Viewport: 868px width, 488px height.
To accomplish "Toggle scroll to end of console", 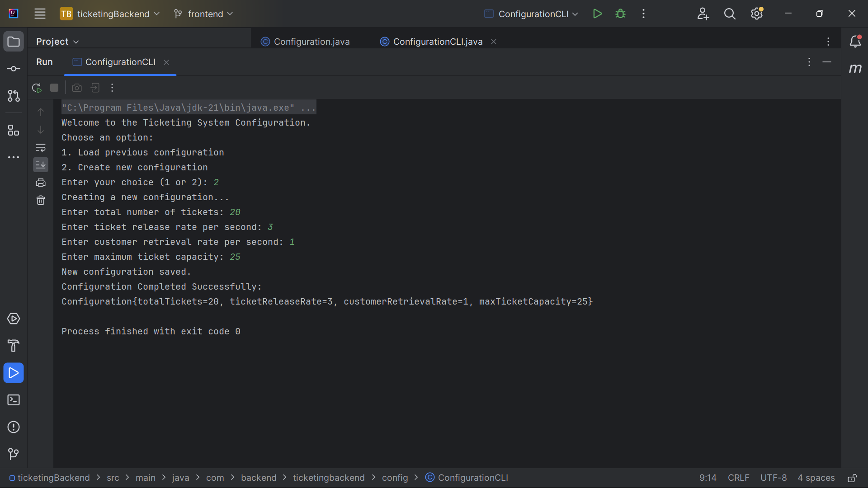I will point(41,165).
